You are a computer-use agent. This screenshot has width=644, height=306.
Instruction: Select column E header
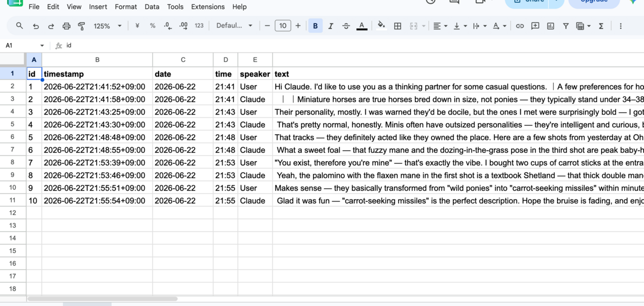(255, 60)
